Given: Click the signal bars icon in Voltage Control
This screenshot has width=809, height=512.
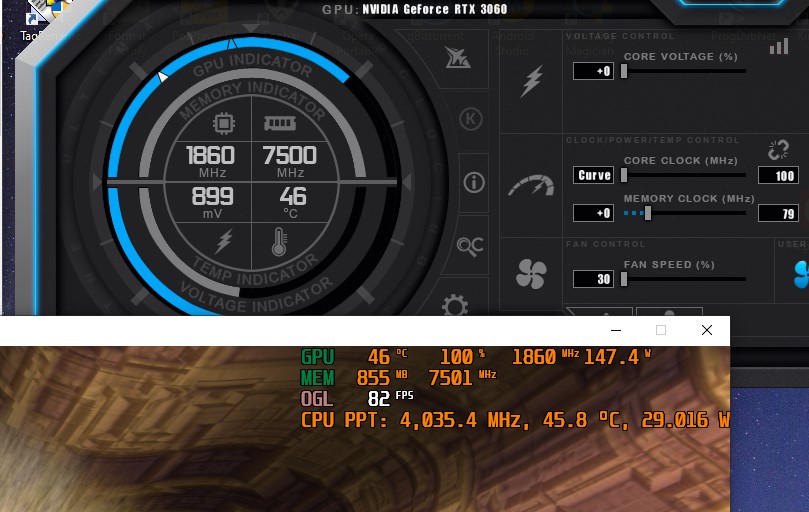Looking at the screenshot, I should [x=779, y=46].
